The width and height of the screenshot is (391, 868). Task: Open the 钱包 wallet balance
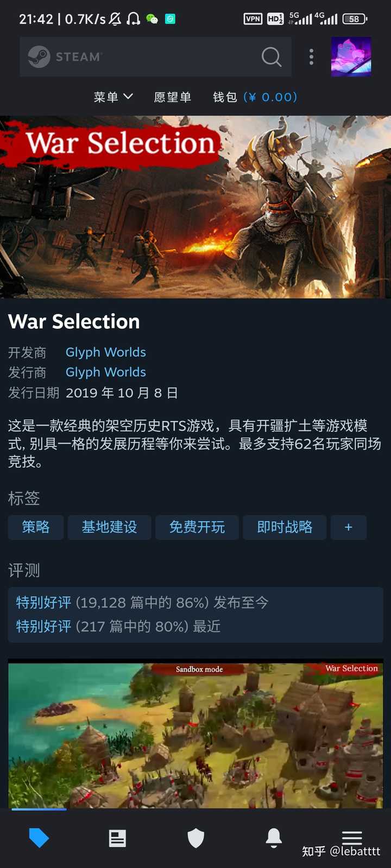255,97
